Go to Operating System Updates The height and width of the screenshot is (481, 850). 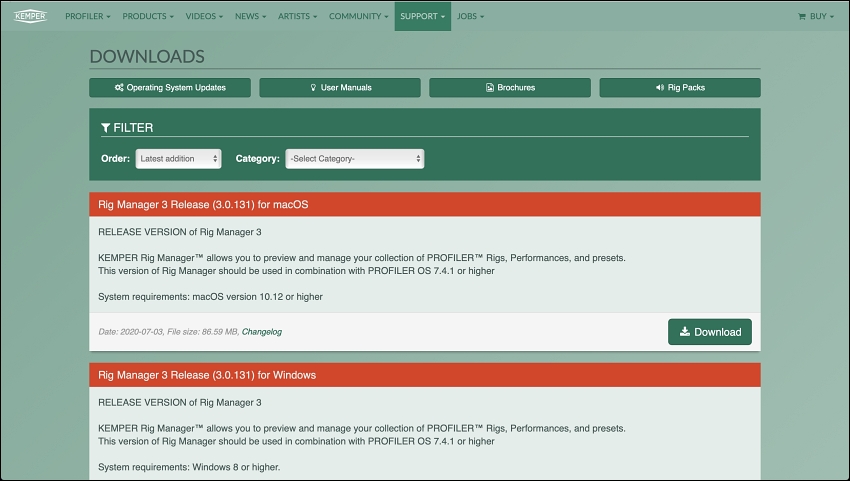coord(170,87)
